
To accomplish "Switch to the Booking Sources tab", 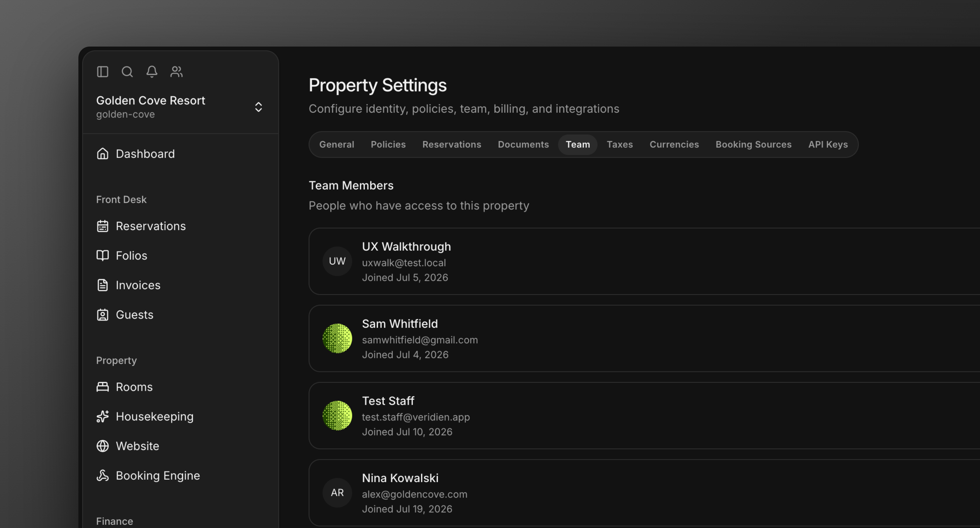I will tap(753, 145).
